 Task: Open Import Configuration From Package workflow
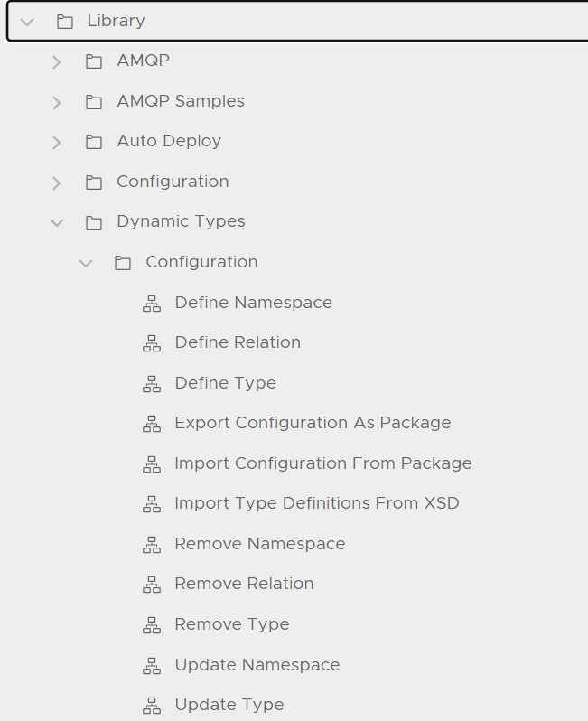(322, 463)
